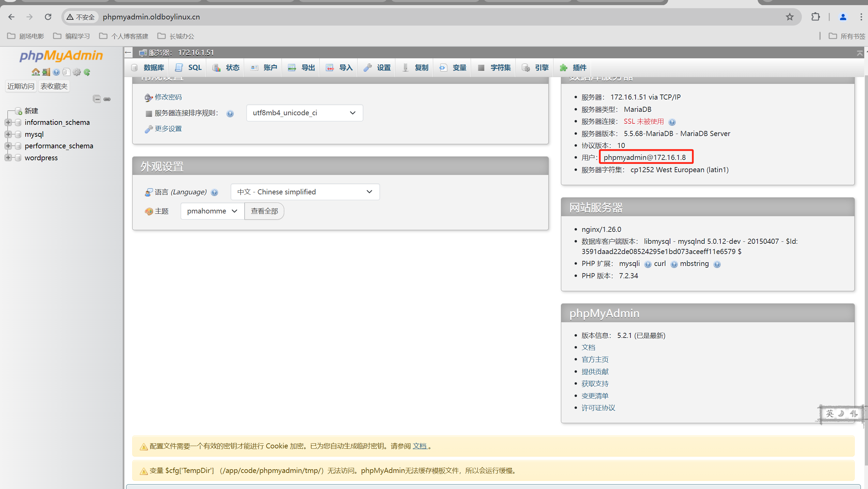Open the utf8mb4_unicode_ci collation dropdown

tap(305, 113)
